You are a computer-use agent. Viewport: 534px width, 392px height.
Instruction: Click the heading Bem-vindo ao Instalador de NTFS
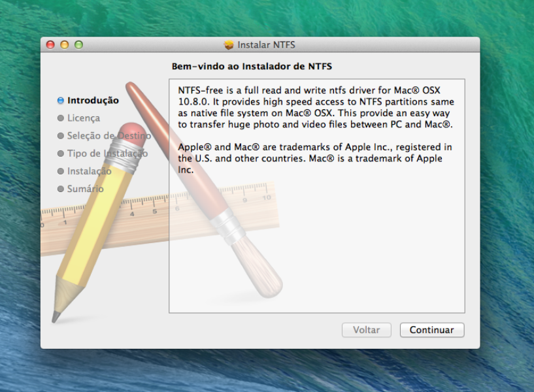click(x=252, y=67)
